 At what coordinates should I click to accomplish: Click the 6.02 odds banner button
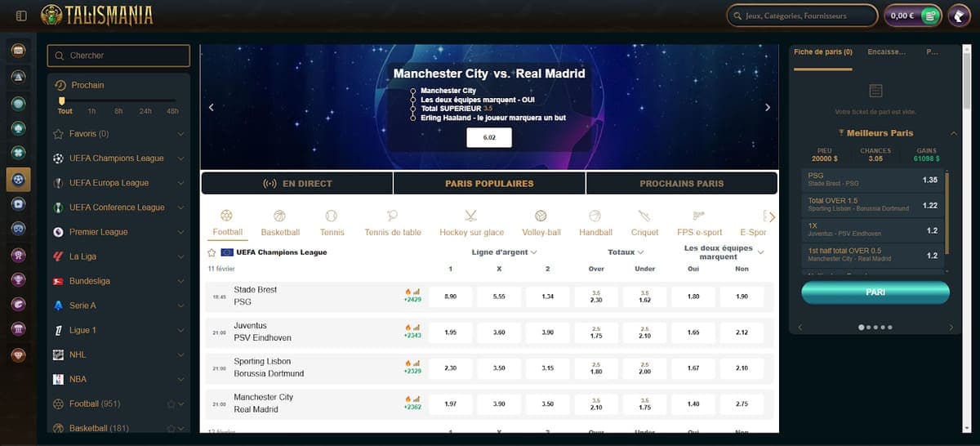(x=489, y=137)
